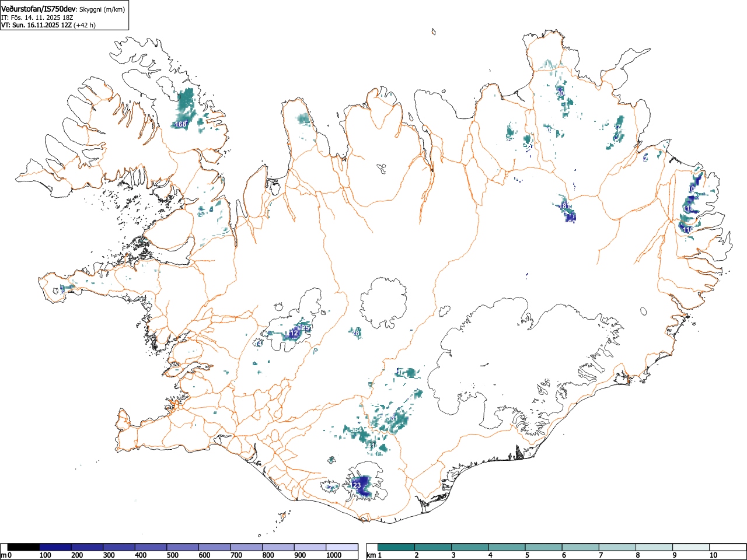Click the 4–5 km legend swatch
This screenshot has width=747, height=560.
[x=507, y=547]
